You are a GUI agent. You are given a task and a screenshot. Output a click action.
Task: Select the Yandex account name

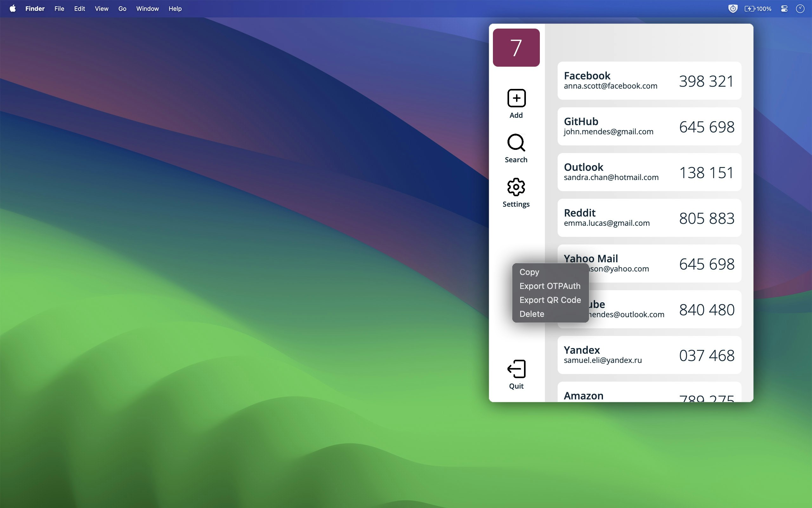coord(582,350)
